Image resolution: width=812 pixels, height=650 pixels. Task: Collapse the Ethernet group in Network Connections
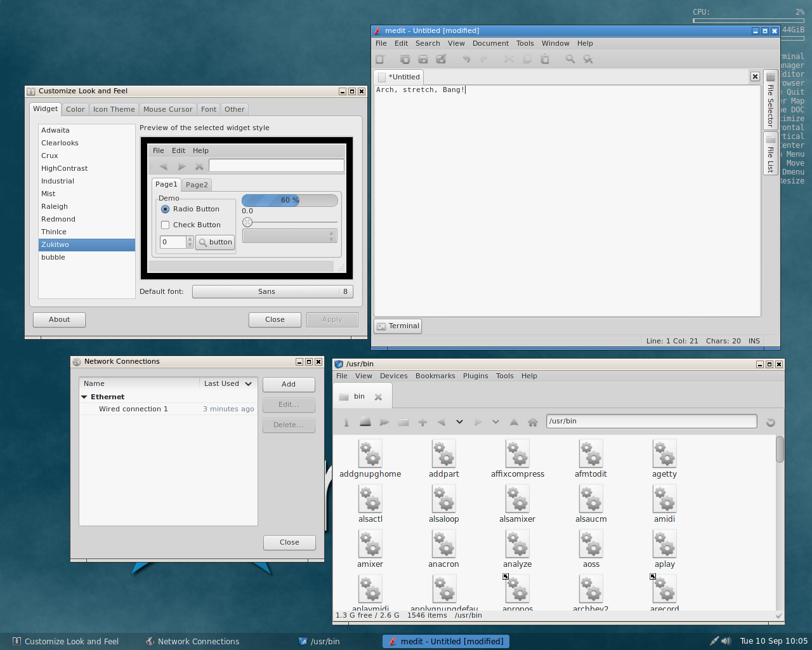coord(84,397)
